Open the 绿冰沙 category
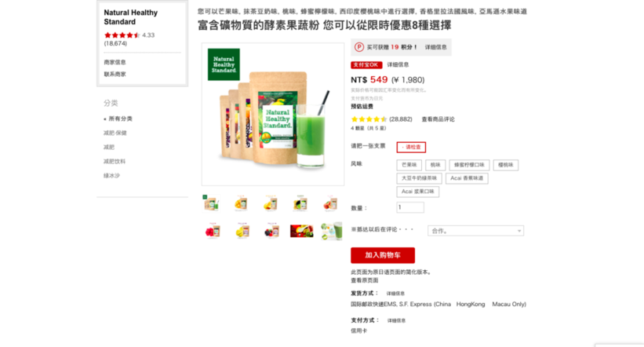Image resolution: width=644 pixels, height=347 pixels. [111, 176]
